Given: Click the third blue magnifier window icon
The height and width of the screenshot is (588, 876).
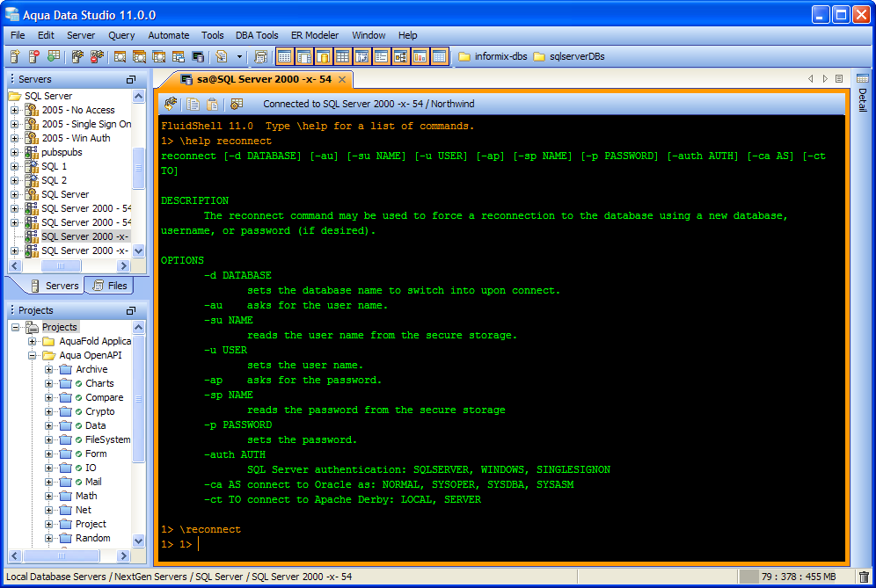Looking at the screenshot, I should pos(158,56).
